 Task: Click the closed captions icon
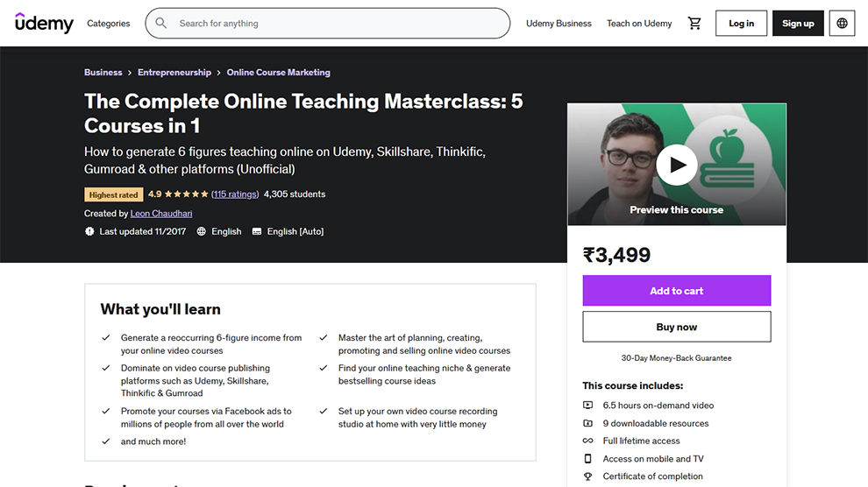tap(257, 231)
